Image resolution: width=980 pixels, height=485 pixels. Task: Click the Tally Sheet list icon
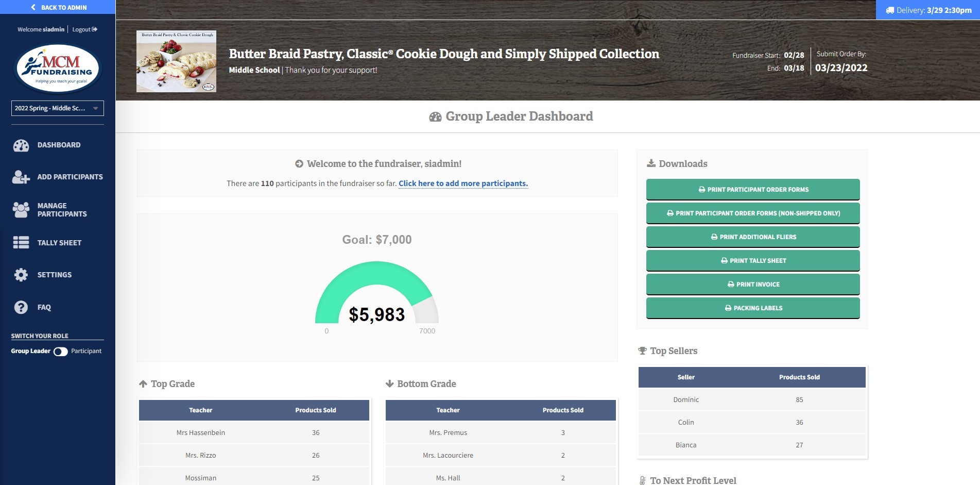pos(21,243)
